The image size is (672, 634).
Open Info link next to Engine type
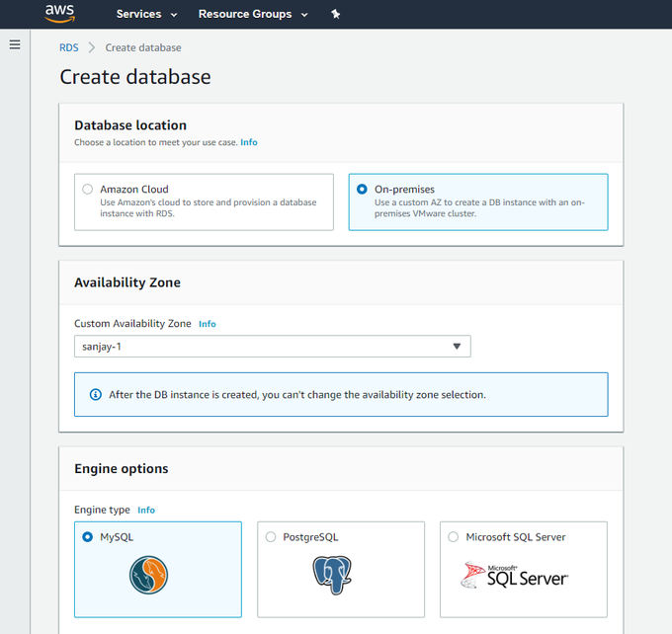point(146,510)
